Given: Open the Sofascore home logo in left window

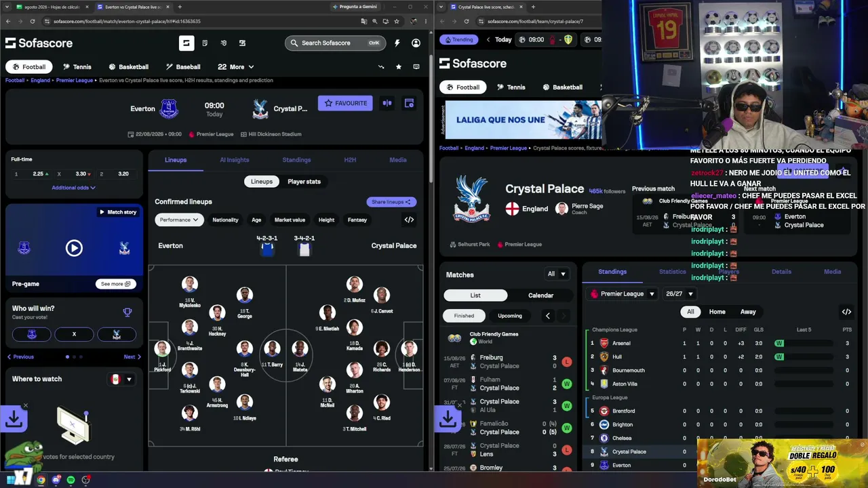Looking at the screenshot, I should pyautogui.click(x=39, y=43).
